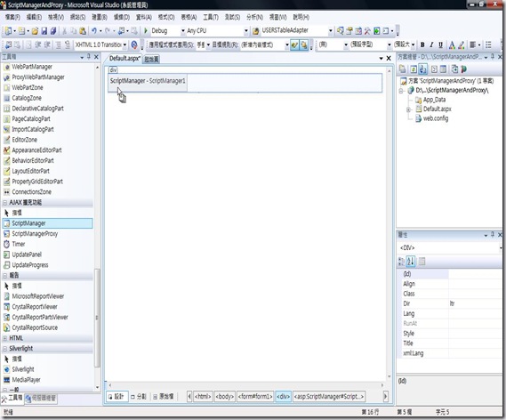Switch to Source view tab
506x420 pixels.
[164, 396]
